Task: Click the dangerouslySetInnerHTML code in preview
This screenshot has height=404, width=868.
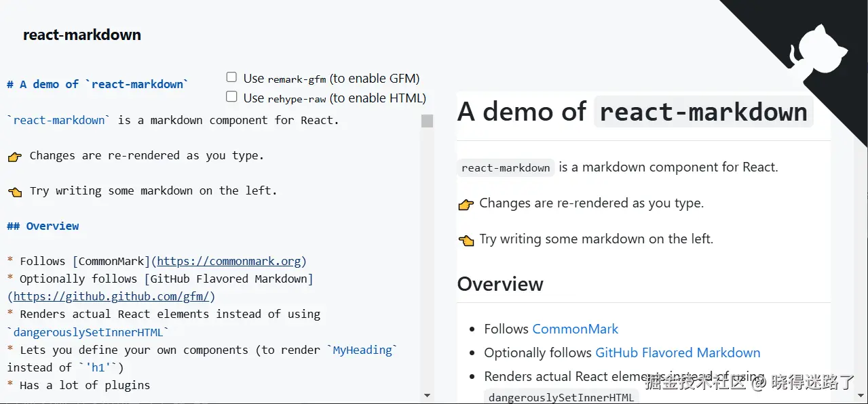Action: tap(561, 397)
